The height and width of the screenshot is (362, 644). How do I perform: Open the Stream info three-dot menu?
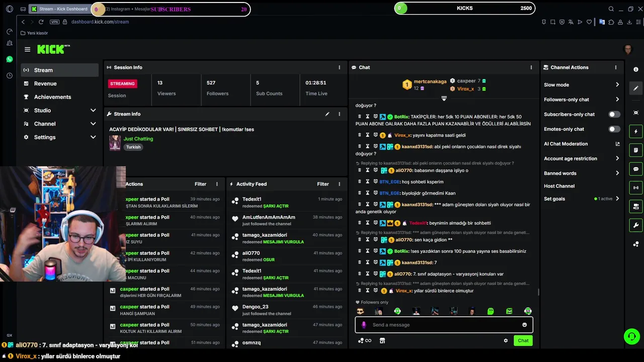(x=340, y=114)
